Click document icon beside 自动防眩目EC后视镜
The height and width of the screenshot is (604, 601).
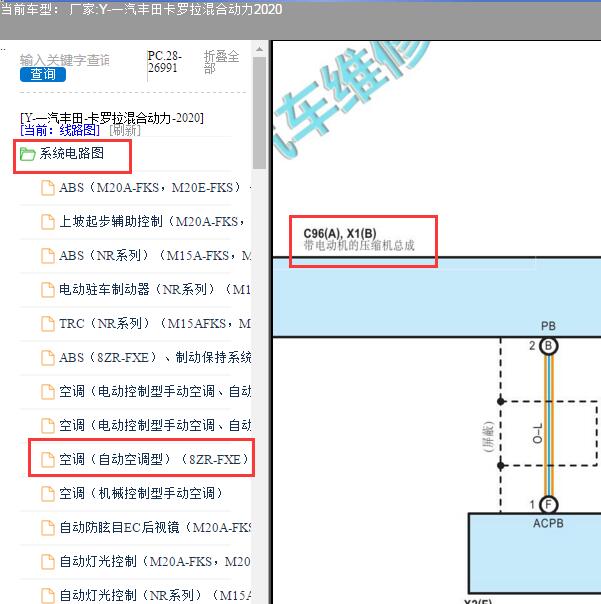coord(48,527)
